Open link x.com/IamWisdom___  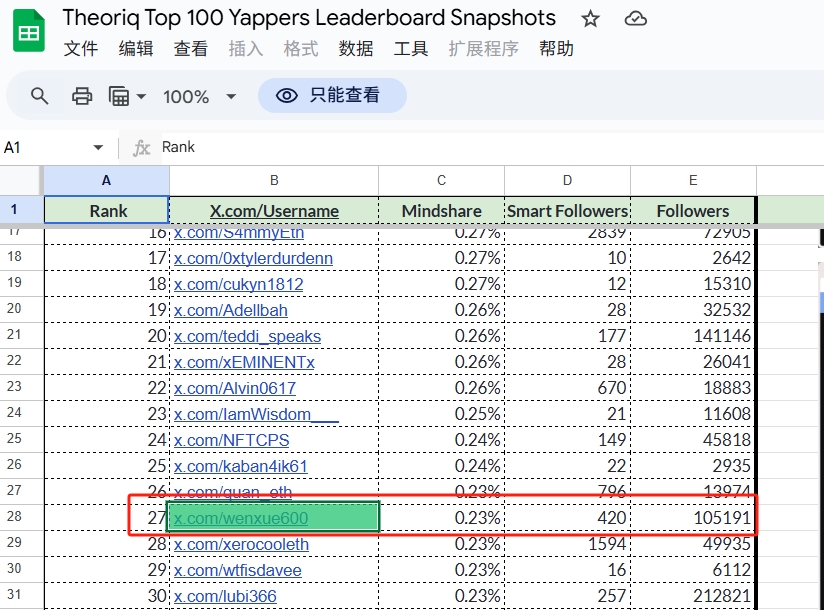point(256,415)
